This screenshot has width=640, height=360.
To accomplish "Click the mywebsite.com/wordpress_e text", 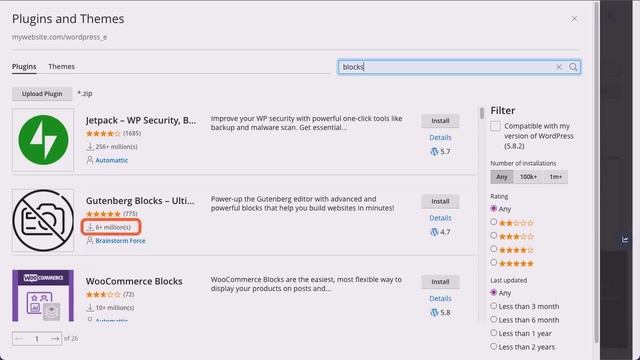I will coord(59,37).
